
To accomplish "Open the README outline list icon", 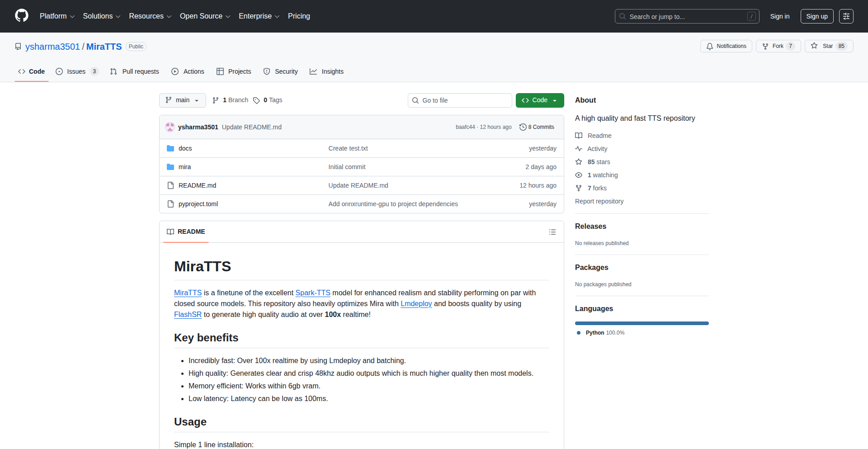I will pos(552,232).
